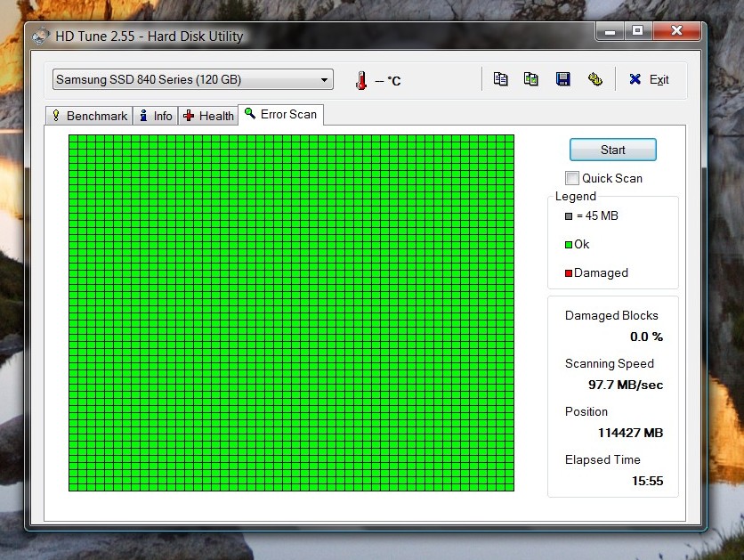The image size is (744, 560).
Task: Click the '97.7 MB/sec' scanning speed value
Action: point(626,385)
